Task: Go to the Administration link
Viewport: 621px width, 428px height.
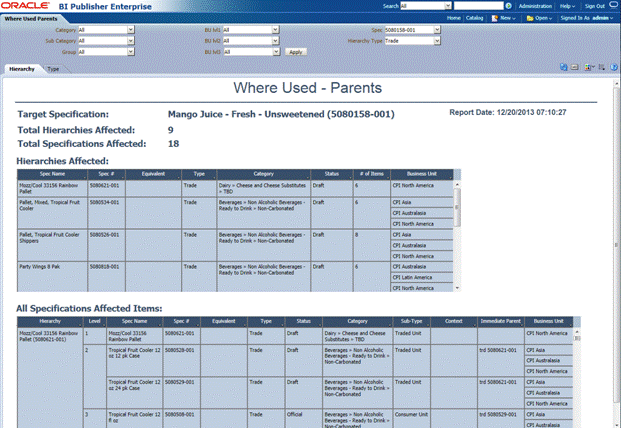Action: click(x=535, y=6)
